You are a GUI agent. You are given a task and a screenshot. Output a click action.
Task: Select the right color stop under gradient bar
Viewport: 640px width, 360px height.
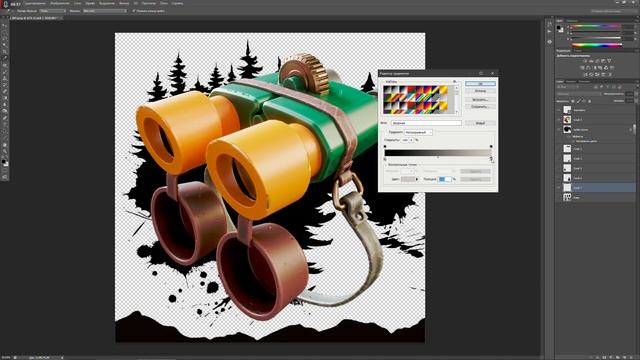(x=491, y=158)
